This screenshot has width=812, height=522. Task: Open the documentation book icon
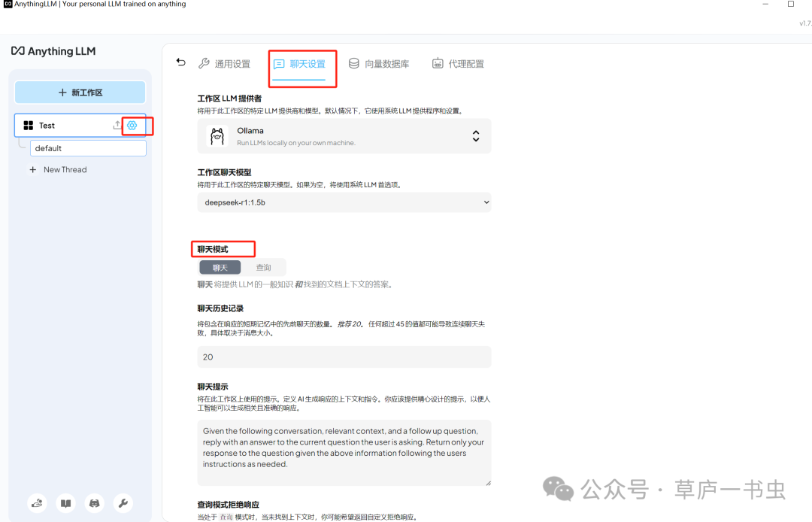click(65, 503)
